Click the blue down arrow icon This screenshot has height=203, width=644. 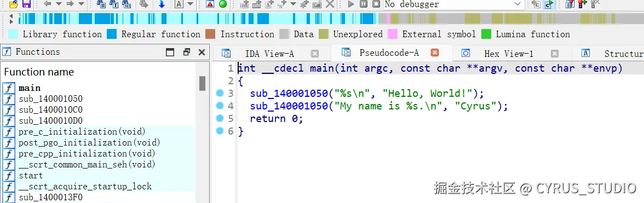point(162,4)
